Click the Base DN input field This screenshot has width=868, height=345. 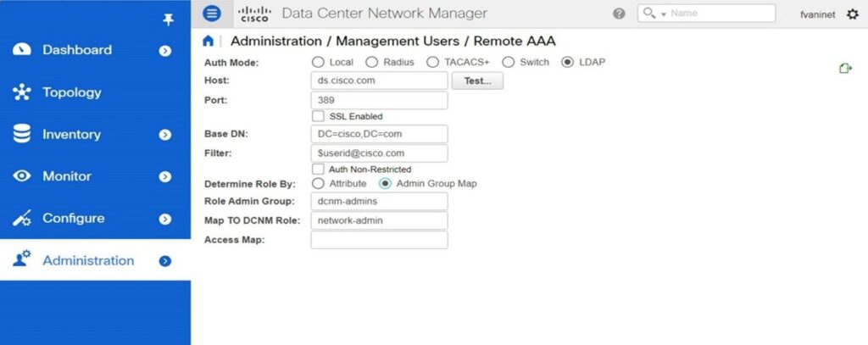(x=379, y=134)
